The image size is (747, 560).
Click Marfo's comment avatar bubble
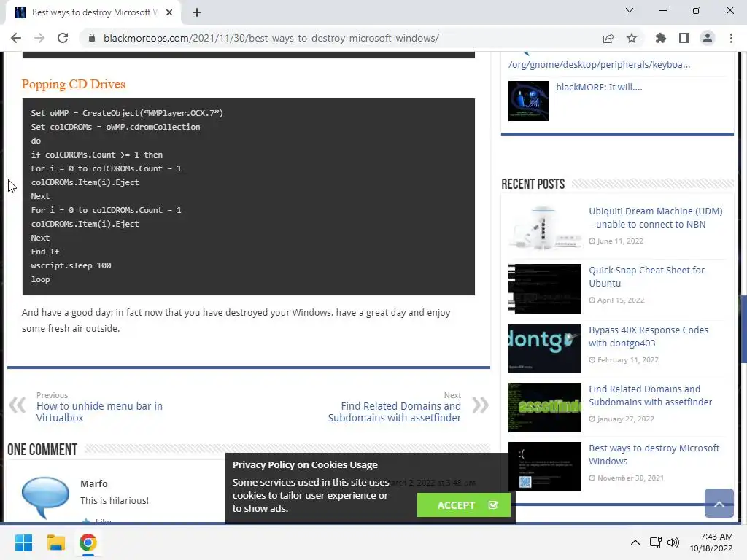tap(45, 497)
